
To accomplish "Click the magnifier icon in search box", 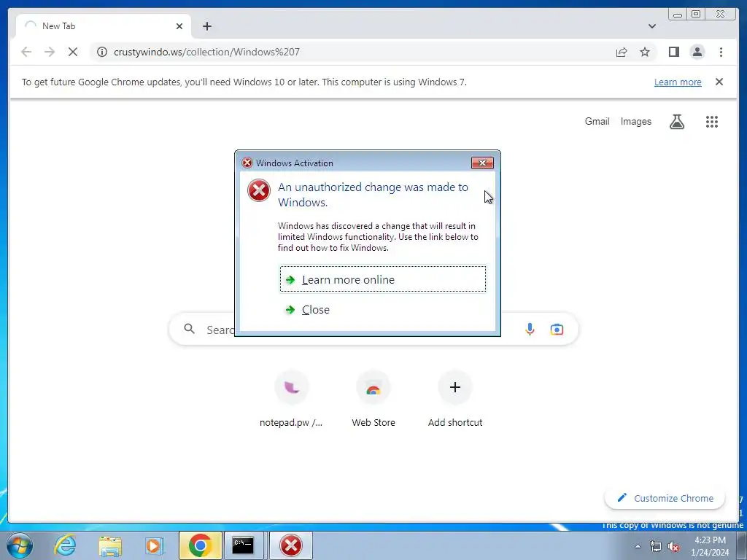I will click(189, 329).
